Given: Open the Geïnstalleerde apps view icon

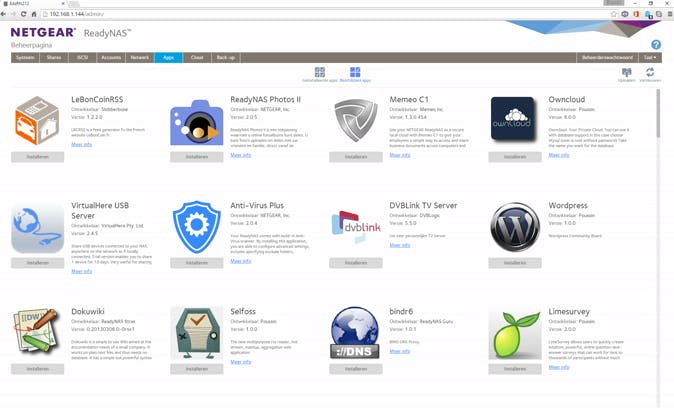Looking at the screenshot, I should pyautogui.click(x=320, y=72).
